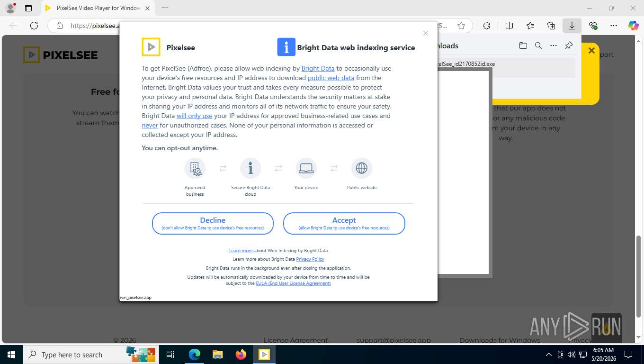Click the Bright Data blue info icon
The width and height of the screenshot is (644, 364).
click(x=286, y=47)
